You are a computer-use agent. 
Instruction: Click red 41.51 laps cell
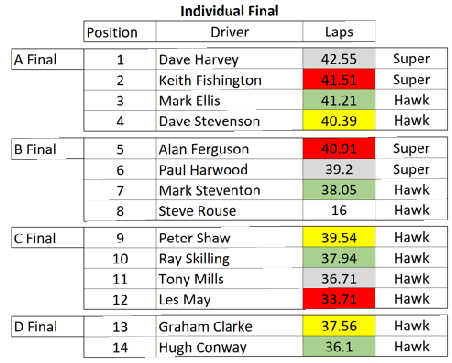click(x=339, y=80)
